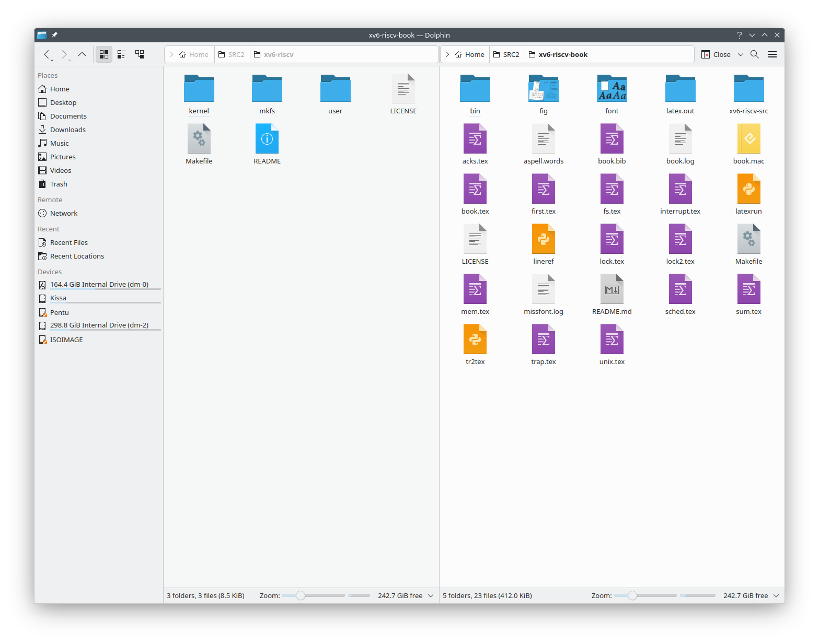Screen dimensions: 819x644
Task: Open the latexrun Python script
Action: click(748, 190)
